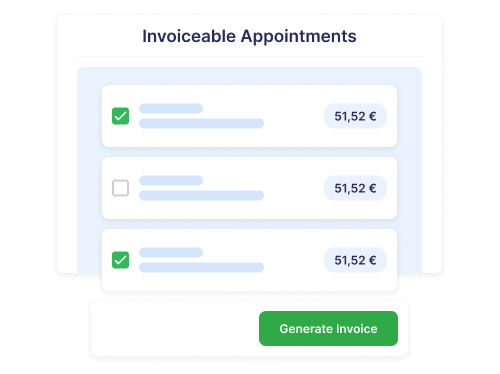This screenshot has height=374, width=500.
Task: Click the second appointment's short title placeholder
Action: point(171,180)
